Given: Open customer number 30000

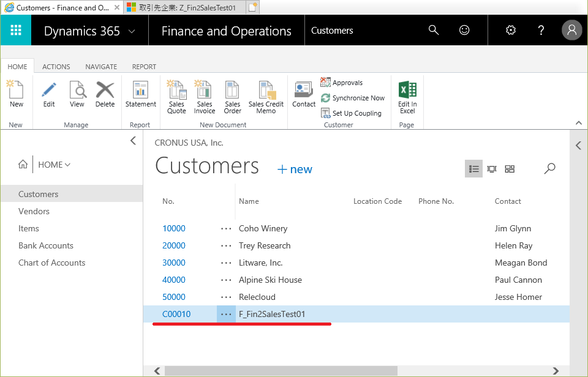Looking at the screenshot, I should (173, 263).
